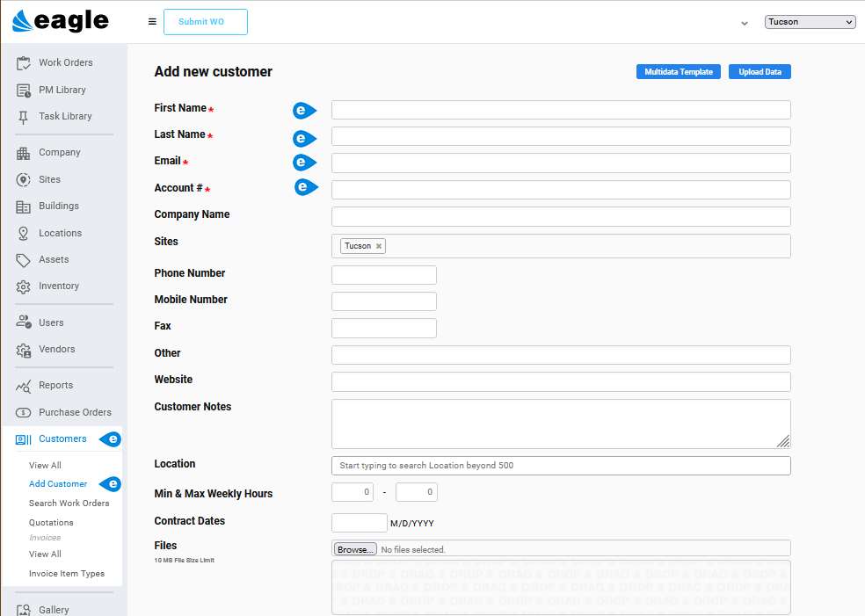The height and width of the screenshot is (616, 865).
Task: Click the Eagle logo
Action: click(61, 21)
